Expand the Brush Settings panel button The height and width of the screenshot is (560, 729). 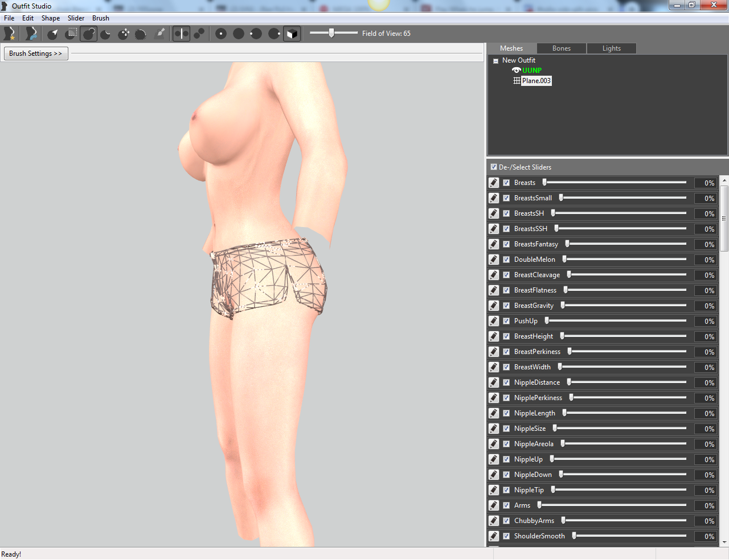coord(36,53)
